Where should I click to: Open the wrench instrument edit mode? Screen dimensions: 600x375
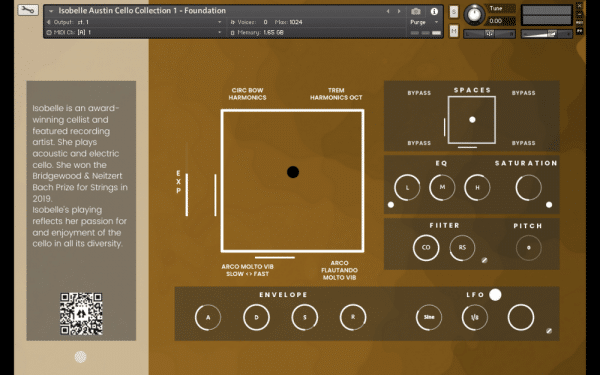click(28, 10)
